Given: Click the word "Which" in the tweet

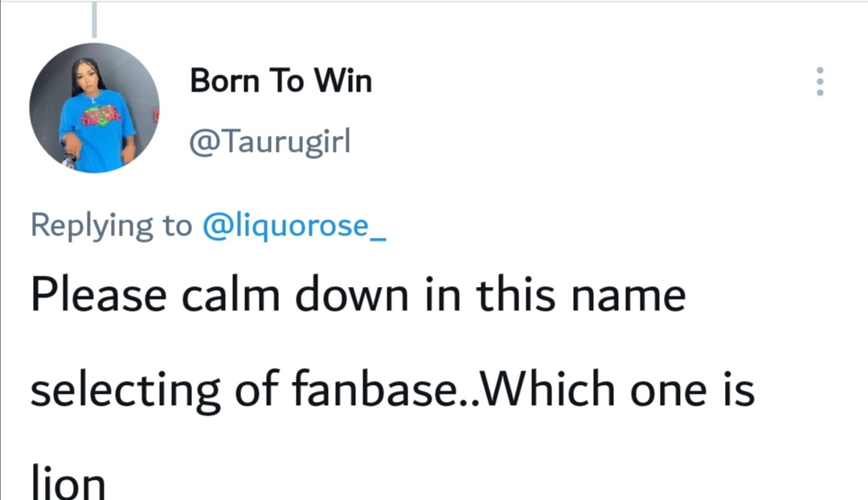Looking at the screenshot, I should click(x=550, y=390).
